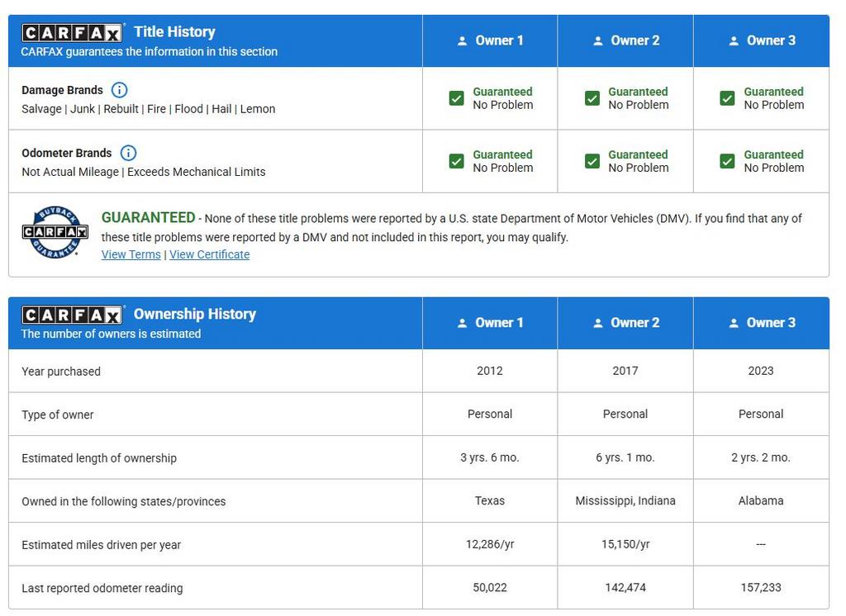846x616 pixels.
Task: Click the CARFAX logo in Ownership History
Action: click(x=72, y=315)
